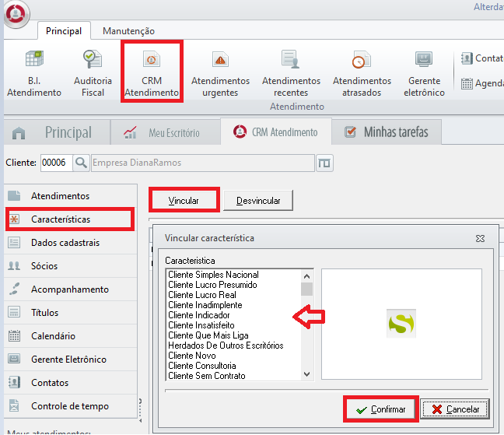
Task: Select Cliente Lucro Presumido
Action: click(x=212, y=285)
